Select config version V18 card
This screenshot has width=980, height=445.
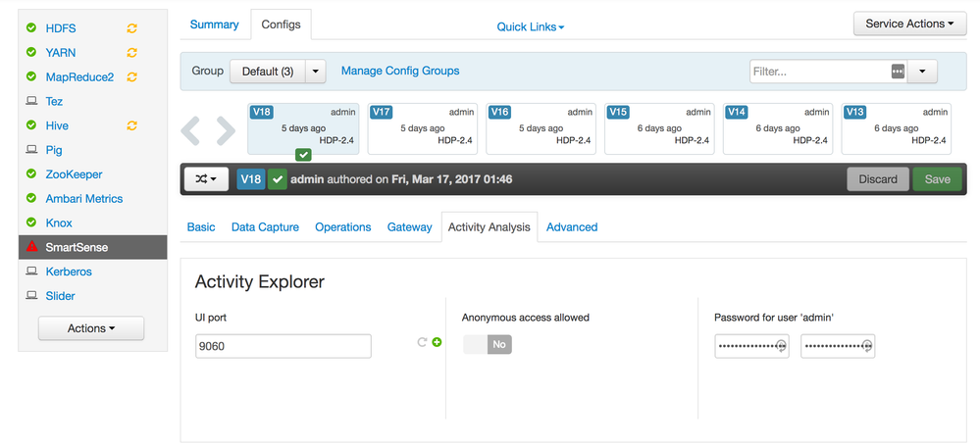(x=303, y=128)
